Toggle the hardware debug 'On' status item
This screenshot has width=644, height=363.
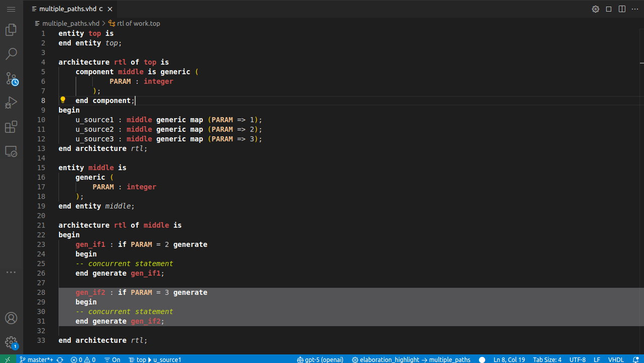coord(112,359)
